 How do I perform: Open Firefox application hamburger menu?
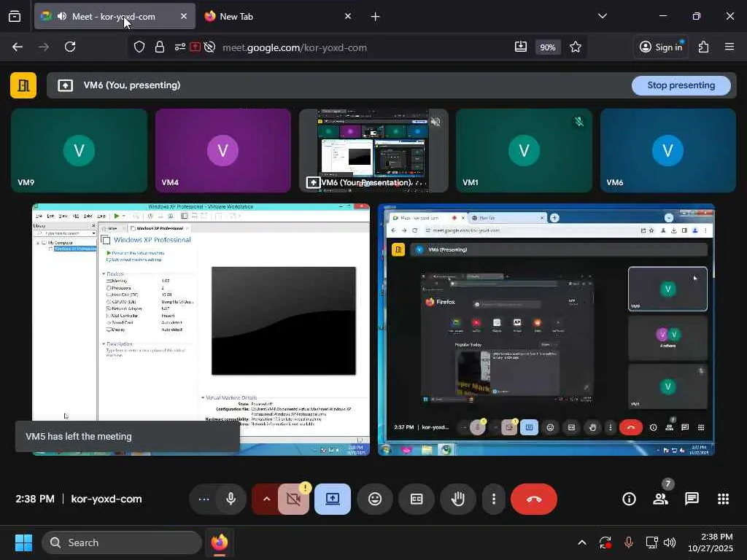pos(729,47)
